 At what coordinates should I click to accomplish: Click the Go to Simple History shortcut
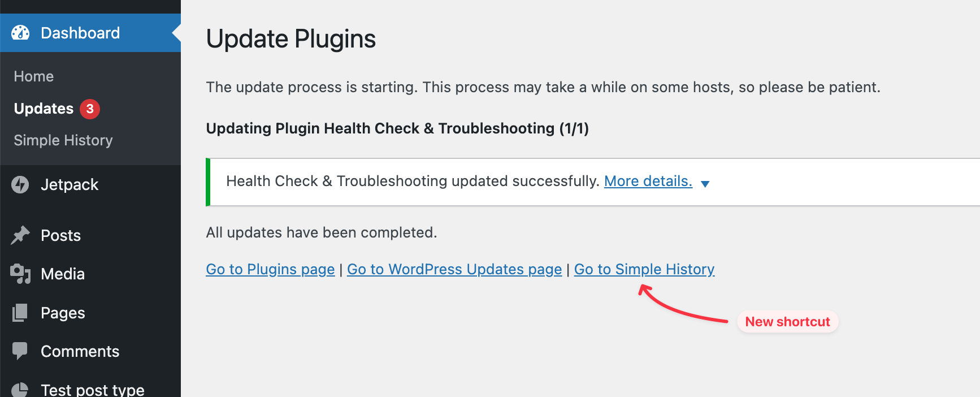click(644, 269)
